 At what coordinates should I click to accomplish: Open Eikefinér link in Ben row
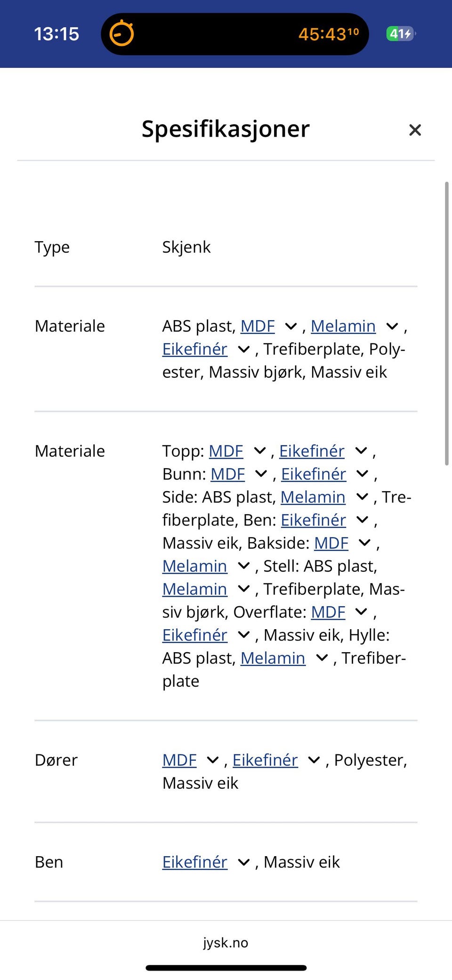(x=195, y=862)
